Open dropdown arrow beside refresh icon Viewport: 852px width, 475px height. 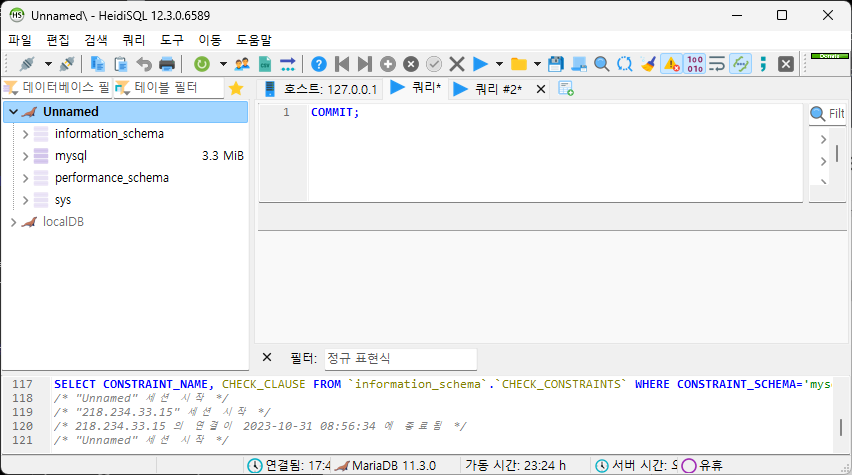point(223,64)
